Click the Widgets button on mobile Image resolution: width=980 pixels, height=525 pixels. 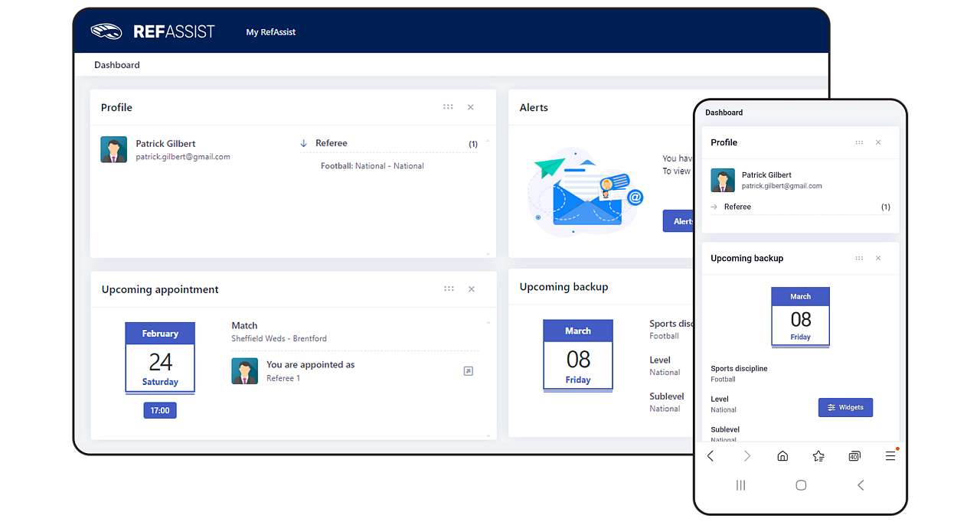click(845, 407)
